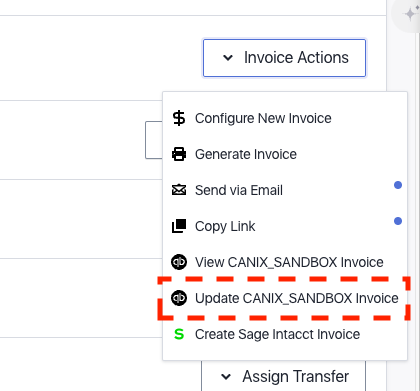Open the Invoice Actions dropdown button

pyautogui.click(x=284, y=58)
